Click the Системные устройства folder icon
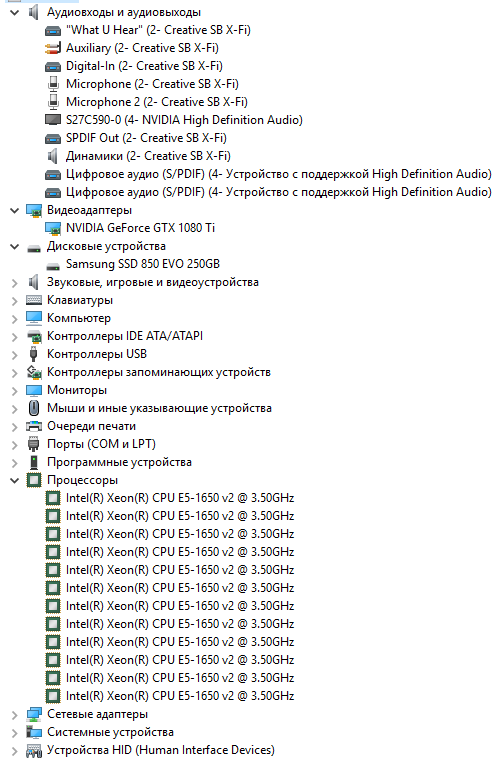The image size is (496, 769). (x=33, y=732)
